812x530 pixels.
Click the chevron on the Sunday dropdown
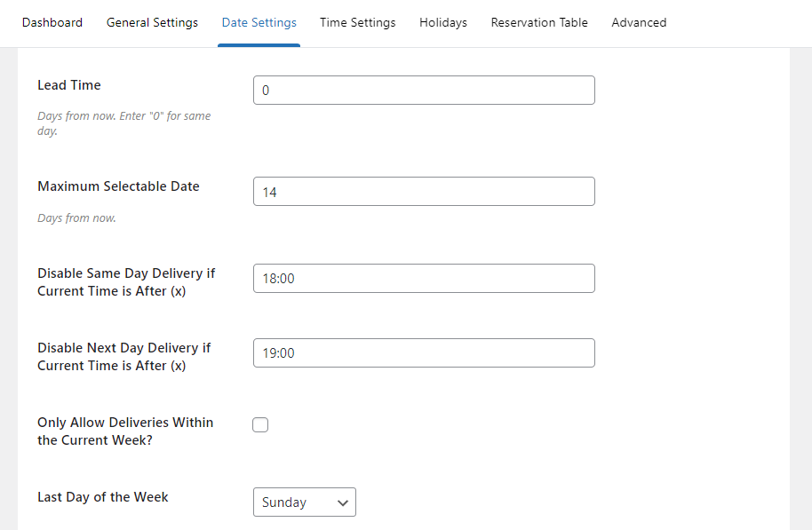tap(342, 502)
